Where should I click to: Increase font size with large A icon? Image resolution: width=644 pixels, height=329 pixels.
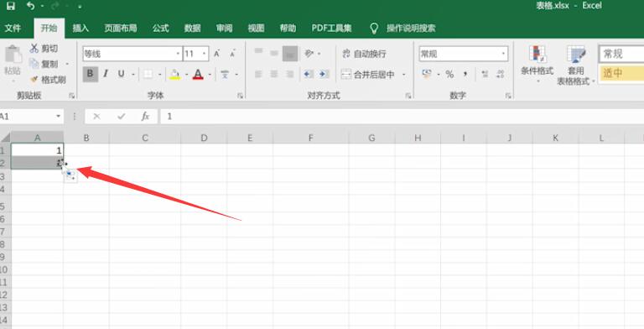click(217, 54)
